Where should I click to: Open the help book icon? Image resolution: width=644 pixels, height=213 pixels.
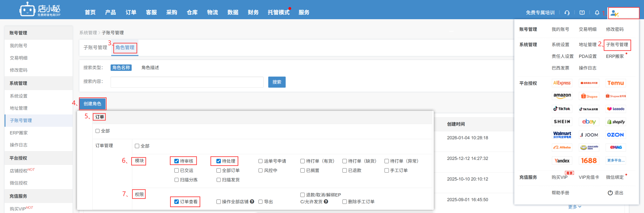(x=582, y=12)
